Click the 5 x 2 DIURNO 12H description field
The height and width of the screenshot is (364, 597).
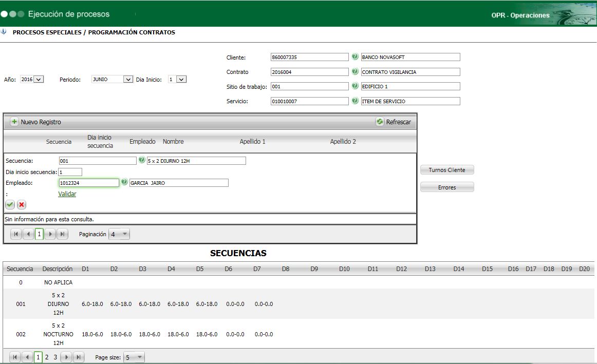196,161
